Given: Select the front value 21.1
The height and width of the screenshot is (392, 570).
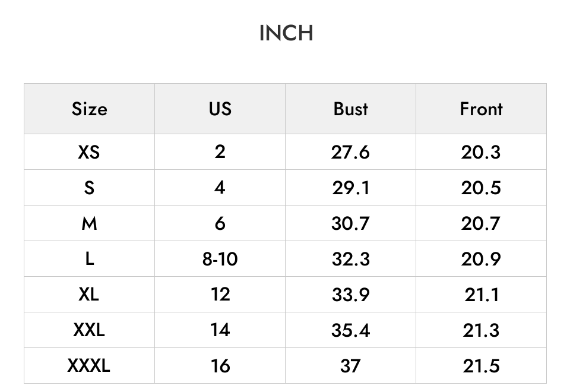Looking at the screenshot, I should pos(481,295).
